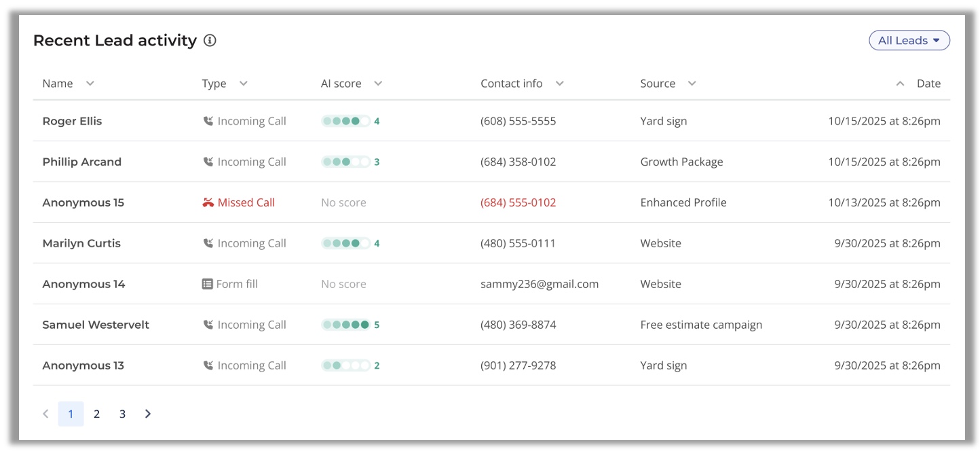980x451 pixels.
Task: Click the info icon beside Recent Lead activity
Action: coord(210,41)
